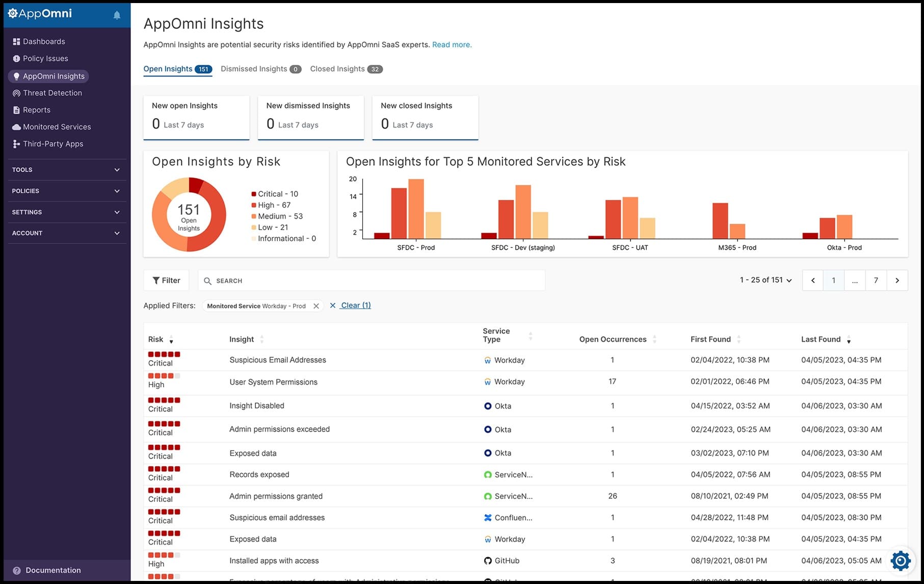Image resolution: width=924 pixels, height=584 pixels.
Task: Click the notification bell icon
Action: (117, 15)
